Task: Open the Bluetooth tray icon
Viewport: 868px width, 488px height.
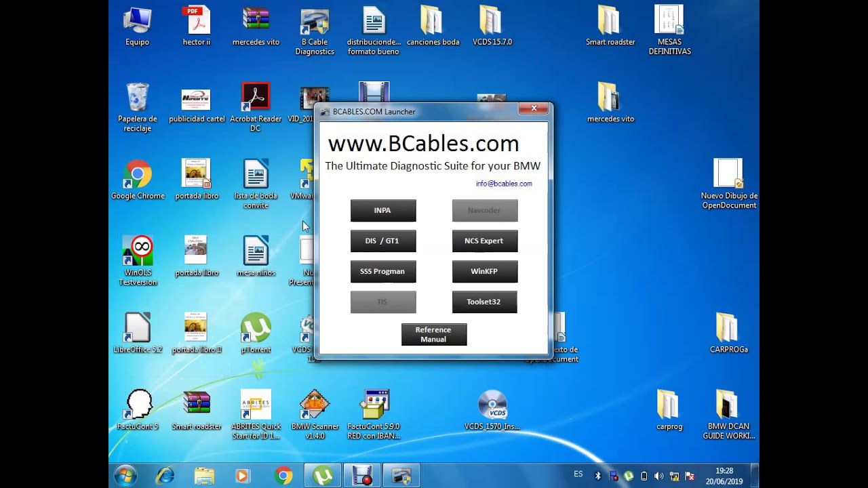Action: [x=598, y=476]
